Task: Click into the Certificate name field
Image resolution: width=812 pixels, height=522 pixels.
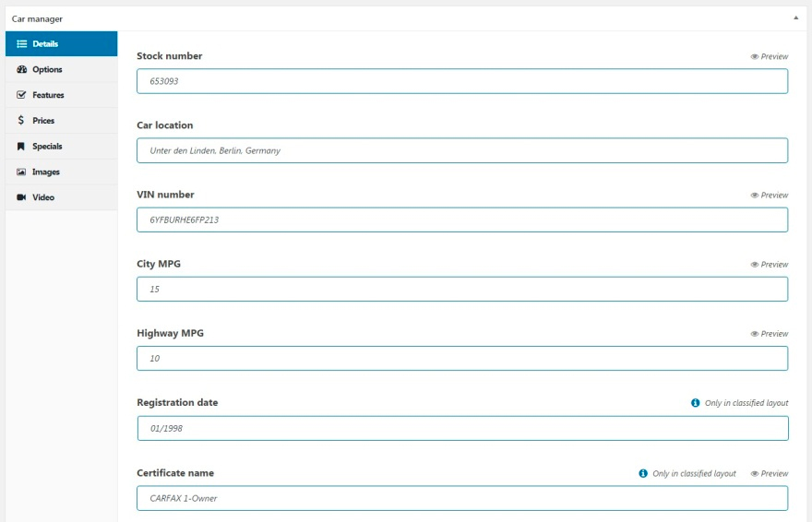Action: (x=462, y=498)
